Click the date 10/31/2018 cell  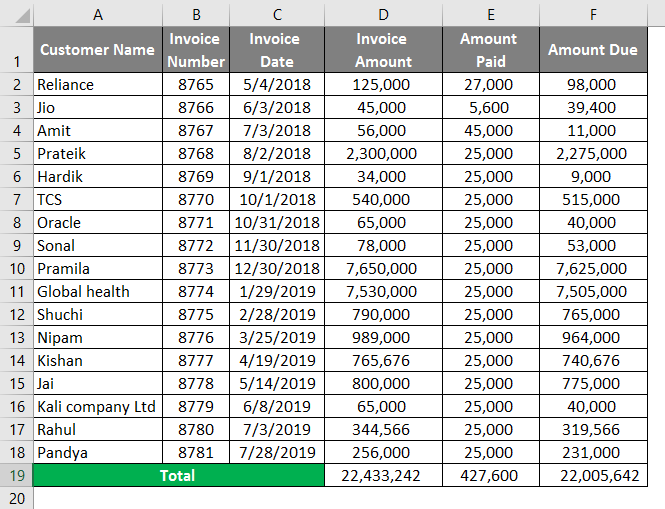pos(277,223)
